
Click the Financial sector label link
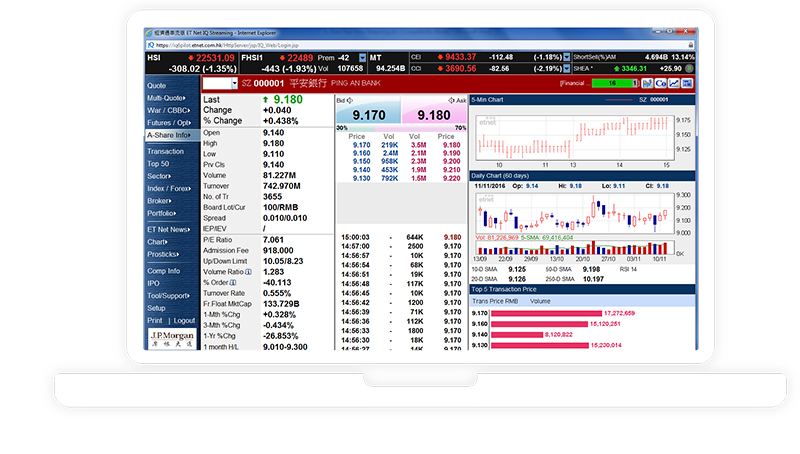pos(574,83)
